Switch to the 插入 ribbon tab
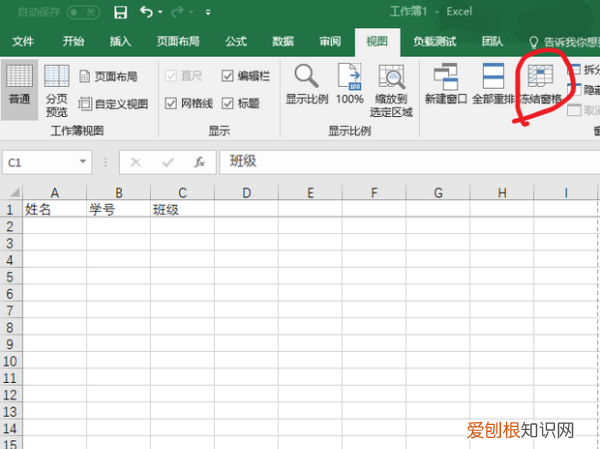600x449 pixels. (x=120, y=41)
